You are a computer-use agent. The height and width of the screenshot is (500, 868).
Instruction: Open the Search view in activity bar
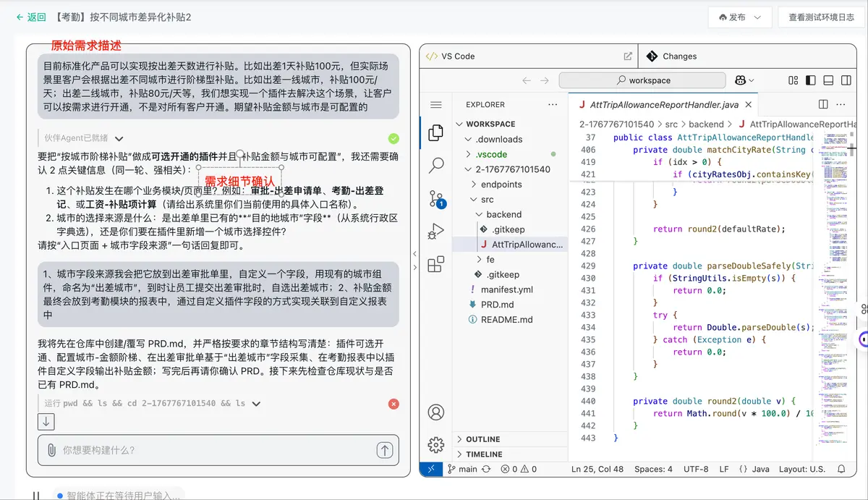tap(436, 166)
